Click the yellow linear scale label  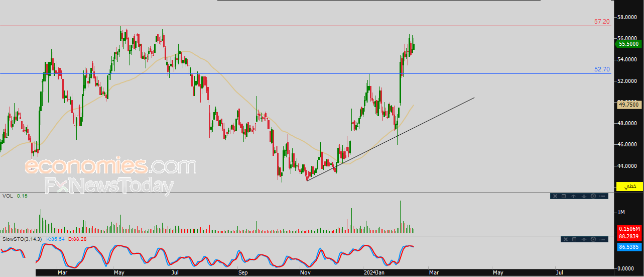point(630,186)
